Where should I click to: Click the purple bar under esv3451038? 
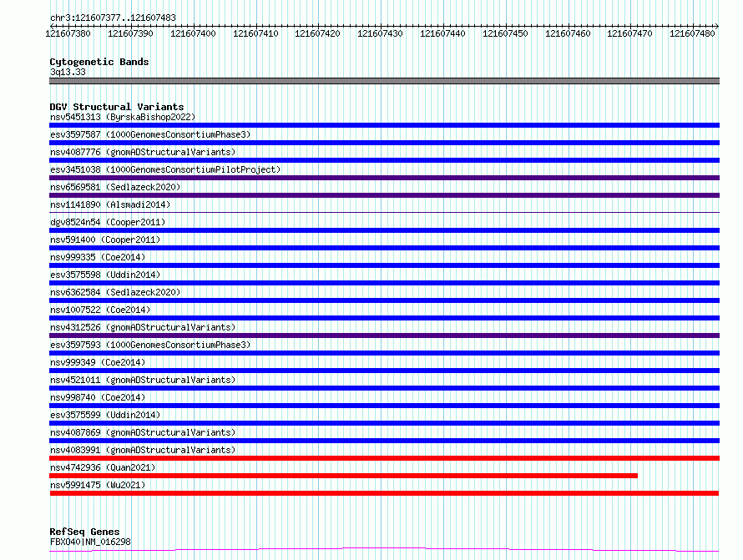(x=384, y=178)
